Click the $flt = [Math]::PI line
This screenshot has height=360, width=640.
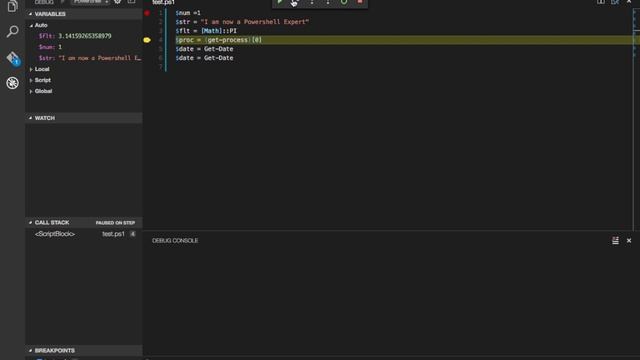click(206, 31)
